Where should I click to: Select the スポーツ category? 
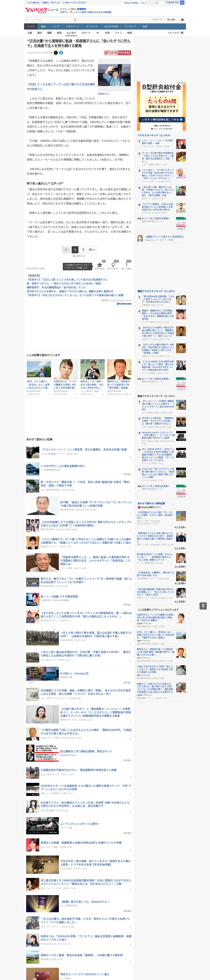pos(86,33)
